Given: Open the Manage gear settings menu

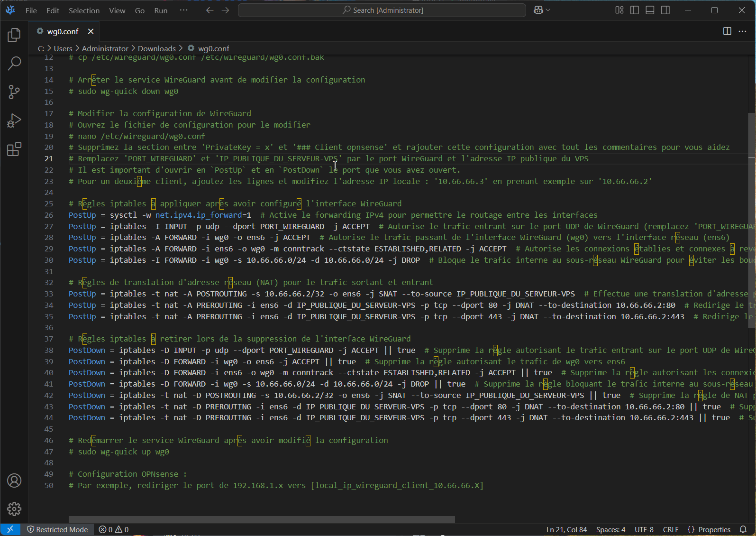Looking at the screenshot, I should click(x=14, y=509).
